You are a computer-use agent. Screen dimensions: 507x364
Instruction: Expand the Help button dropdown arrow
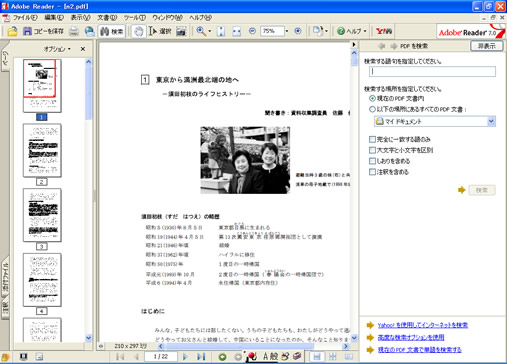[365, 31]
